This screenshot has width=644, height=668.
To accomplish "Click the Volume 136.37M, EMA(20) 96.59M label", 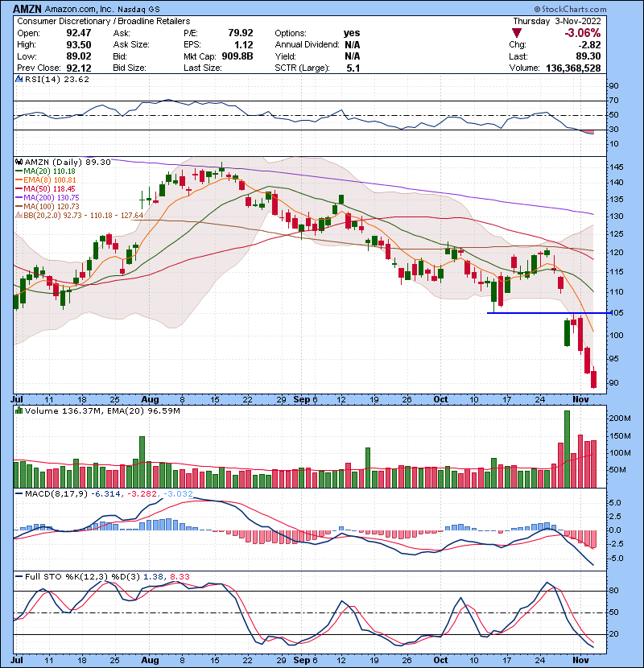I will [x=102, y=410].
